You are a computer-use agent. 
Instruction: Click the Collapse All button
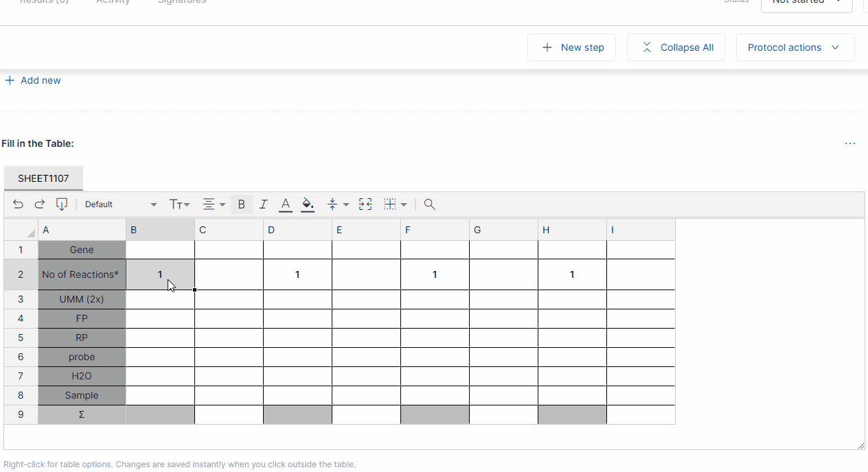pyautogui.click(x=676, y=47)
